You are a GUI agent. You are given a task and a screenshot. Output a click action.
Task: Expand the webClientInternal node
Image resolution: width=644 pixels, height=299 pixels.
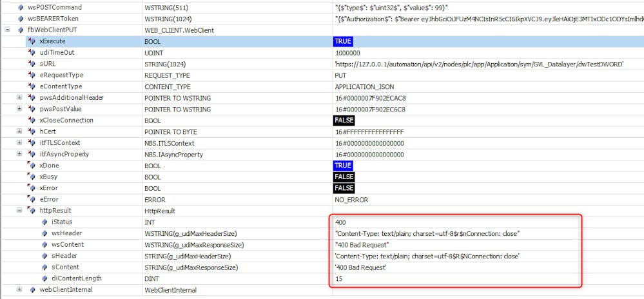pos(19,289)
